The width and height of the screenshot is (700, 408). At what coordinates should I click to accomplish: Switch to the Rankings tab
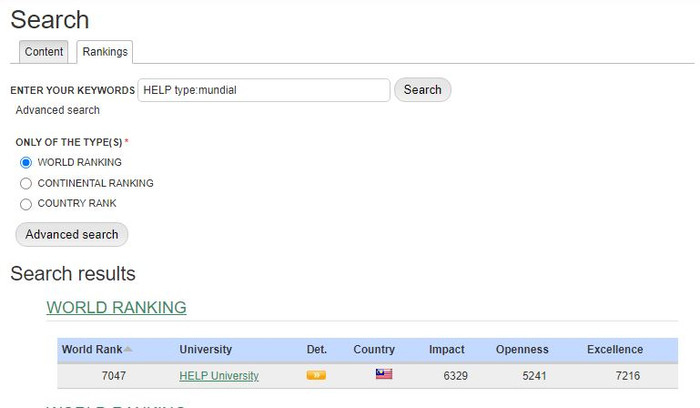click(105, 52)
